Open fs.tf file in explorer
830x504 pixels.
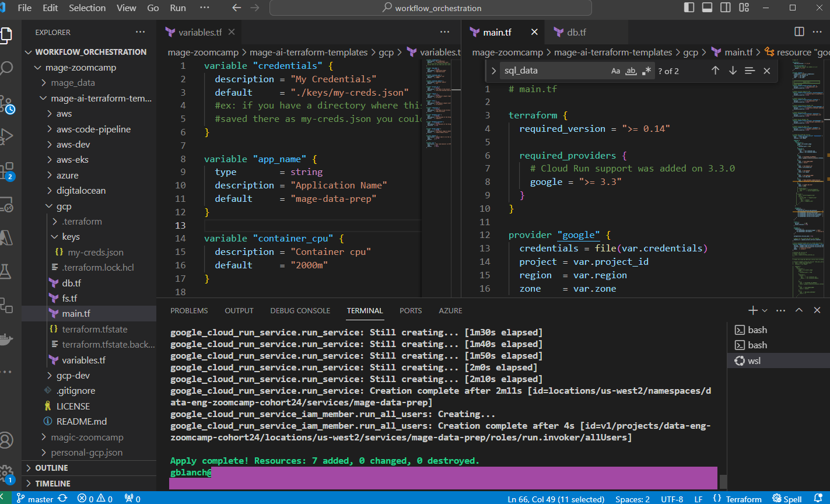point(89,298)
